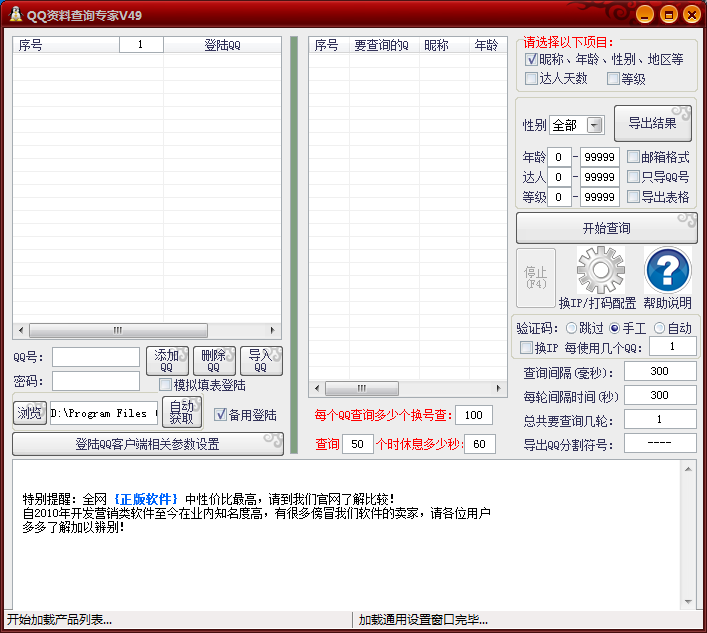Click the log panel scroll up arrow
Viewport: 707px width, 633px height.
click(688, 469)
